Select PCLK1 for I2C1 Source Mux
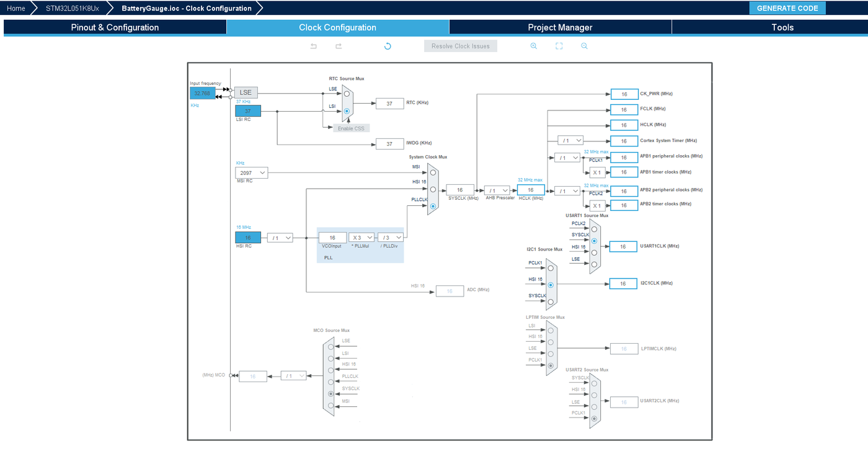Image resolution: width=868 pixels, height=451 pixels. pyautogui.click(x=551, y=269)
